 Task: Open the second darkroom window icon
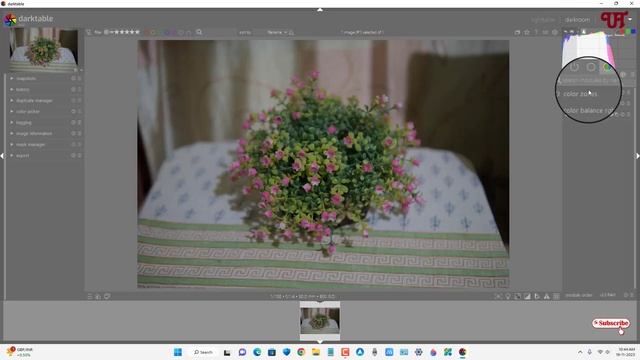pyautogui.click(x=107, y=296)
